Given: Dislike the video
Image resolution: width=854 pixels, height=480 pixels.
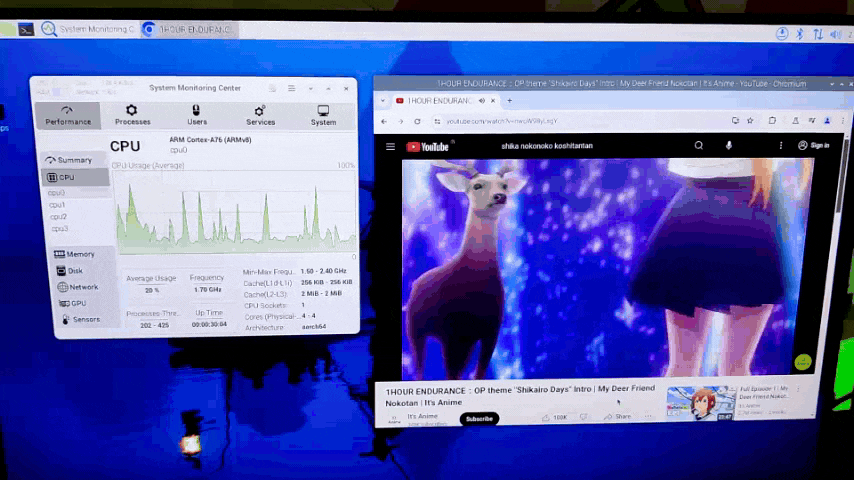Looking at the screenshot, I should click(584, 417).
